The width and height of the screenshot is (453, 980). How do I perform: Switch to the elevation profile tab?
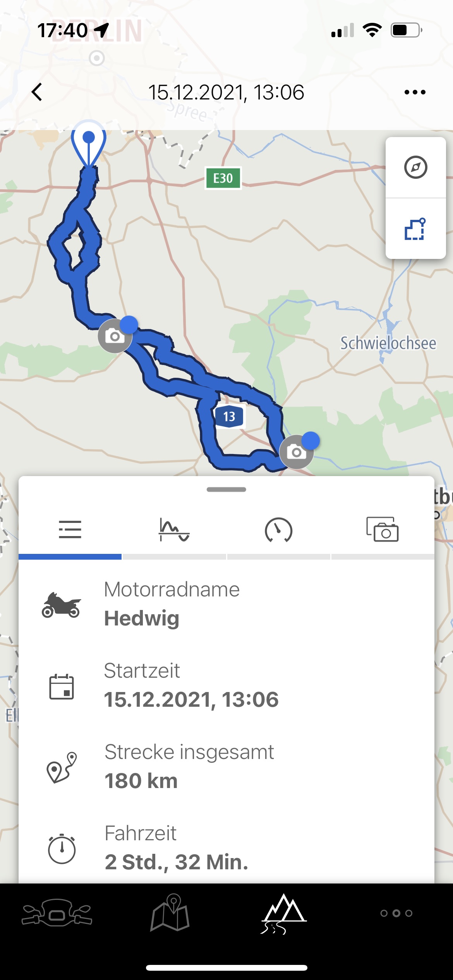[174, 530]
